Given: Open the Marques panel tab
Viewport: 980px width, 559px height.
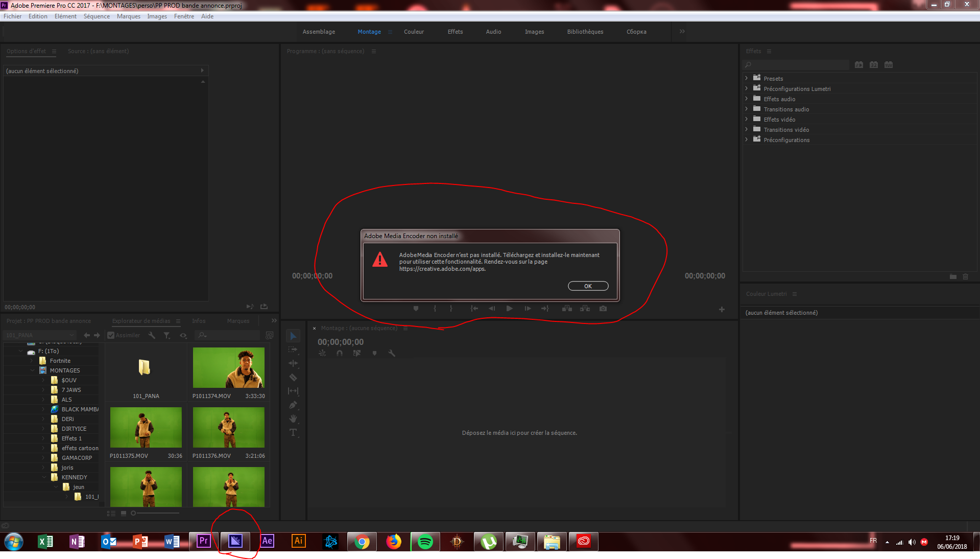Looking at the screenshot, I should click(238, 321).
